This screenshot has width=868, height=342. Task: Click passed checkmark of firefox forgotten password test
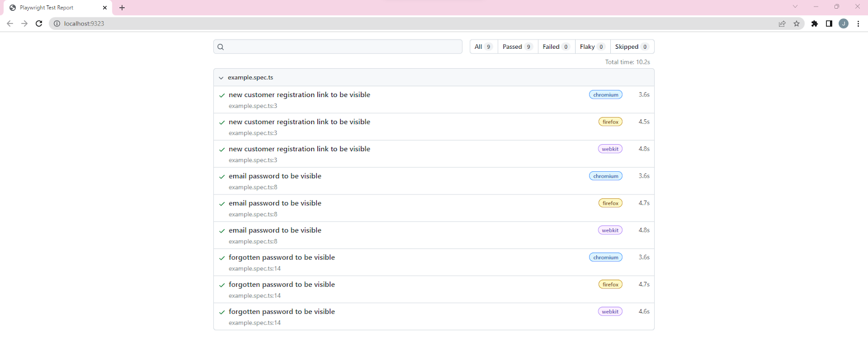[222, 285]
